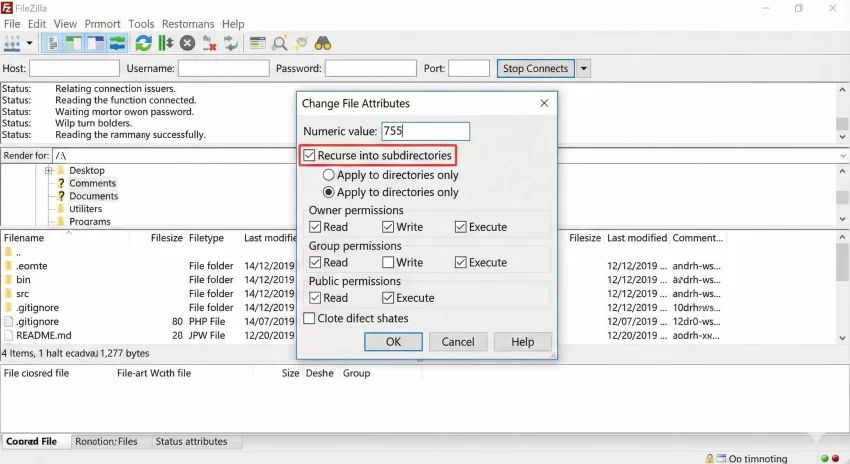
Task: Toggle Group permissions Execute checkbox
Action: [460, 262]
